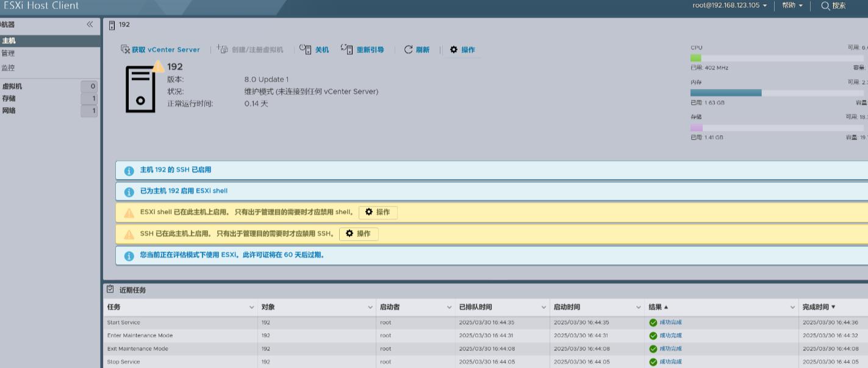Click 操作 button in SSH warning
Screen dimensions: 868x368
[x=359, y=234]
